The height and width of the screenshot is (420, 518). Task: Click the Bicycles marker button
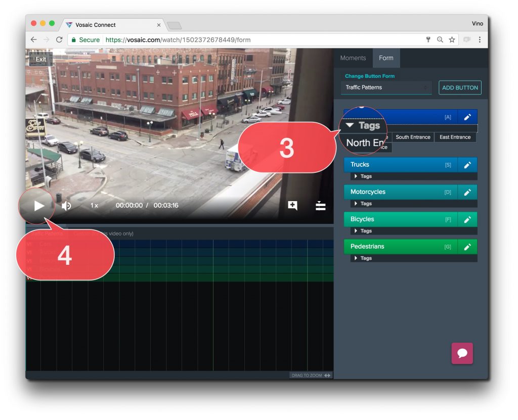click(x=401, y=219)
